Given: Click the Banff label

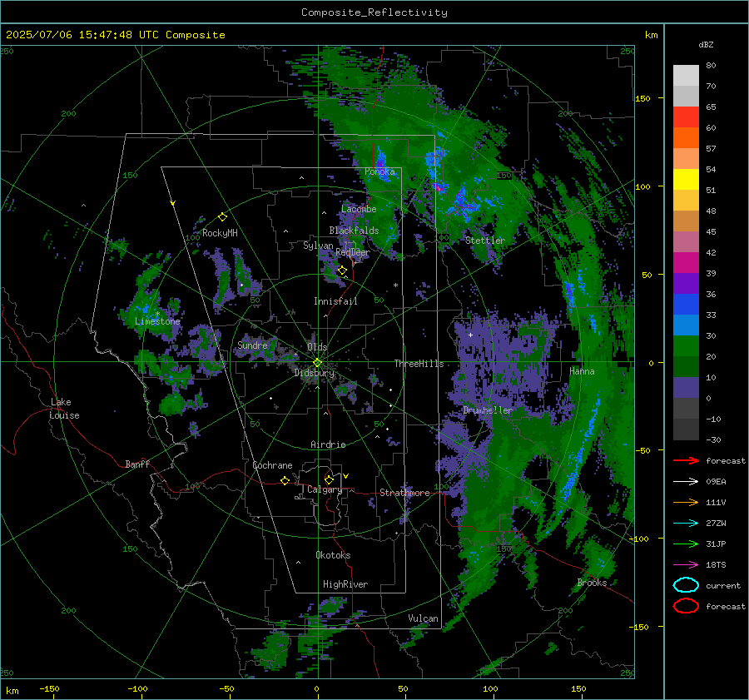Looking at the screenshot, I should point(137,464).
